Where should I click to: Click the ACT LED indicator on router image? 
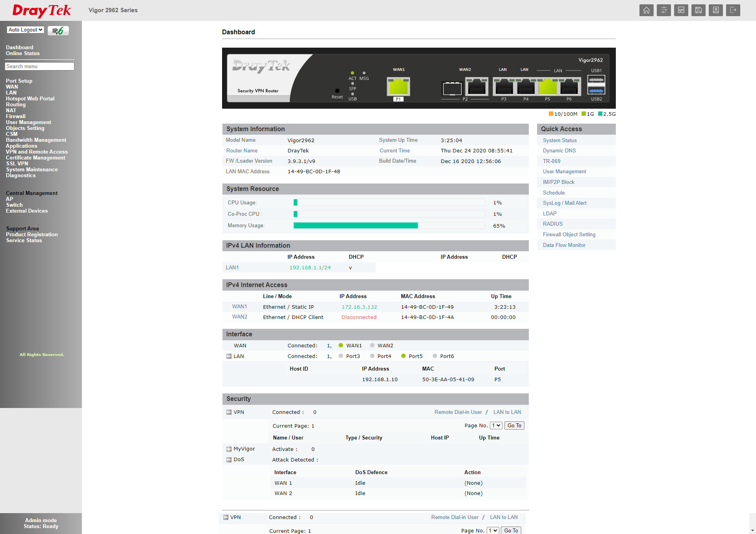pyautogui.click(x=352, y=73)
